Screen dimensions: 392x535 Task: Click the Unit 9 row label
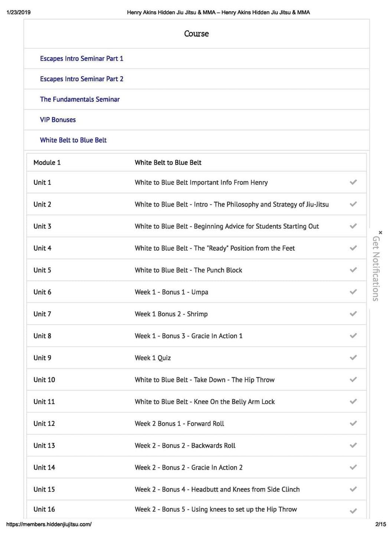point(42,358)
